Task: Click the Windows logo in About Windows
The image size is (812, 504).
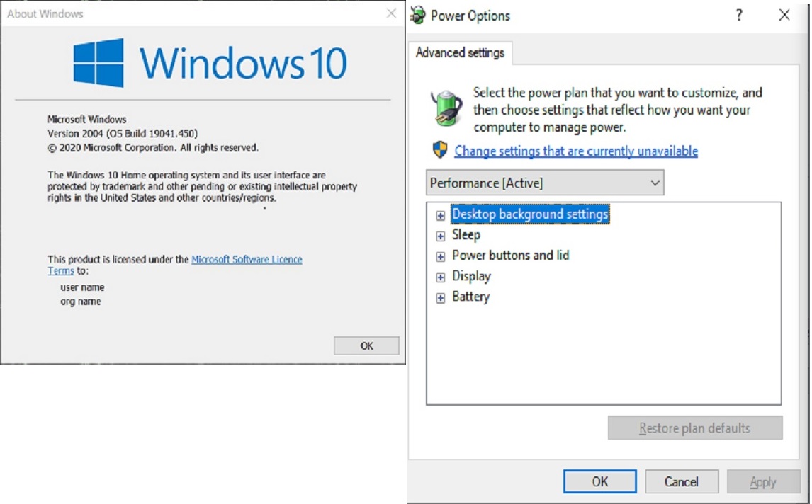Action: [x=98, y=62]
